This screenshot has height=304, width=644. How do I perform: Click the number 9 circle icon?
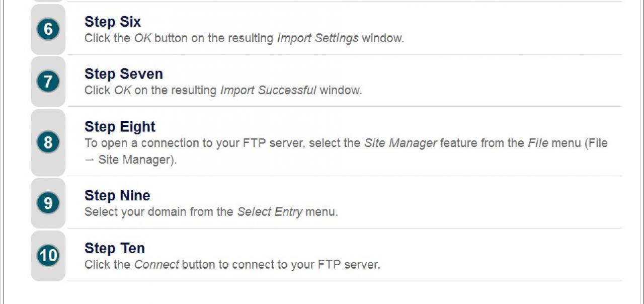(48, 203)
